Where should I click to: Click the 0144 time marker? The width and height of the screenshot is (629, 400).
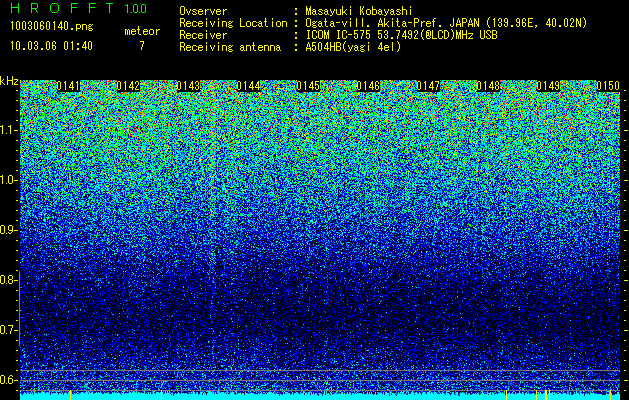tap(248, 86)
